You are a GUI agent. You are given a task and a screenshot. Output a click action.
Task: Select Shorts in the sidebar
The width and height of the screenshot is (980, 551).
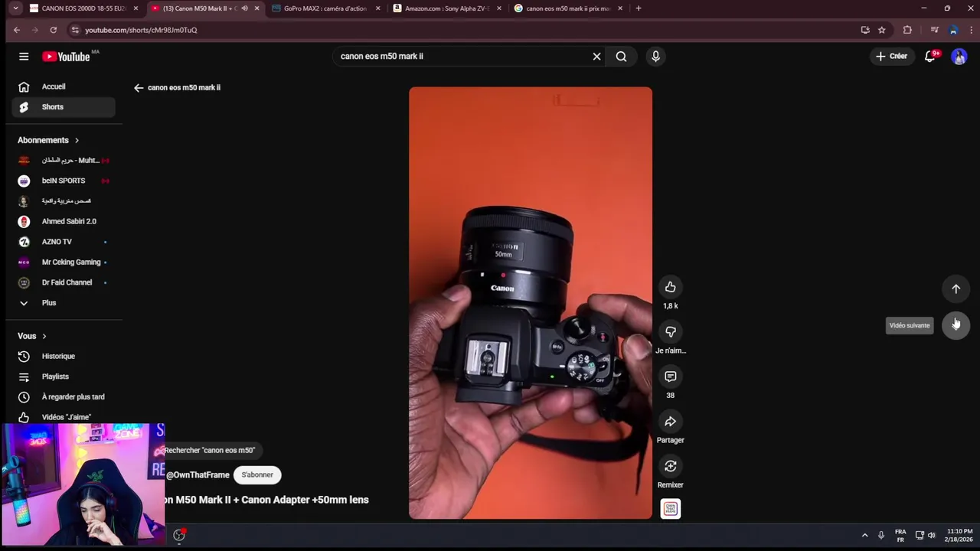pos(64,107)
